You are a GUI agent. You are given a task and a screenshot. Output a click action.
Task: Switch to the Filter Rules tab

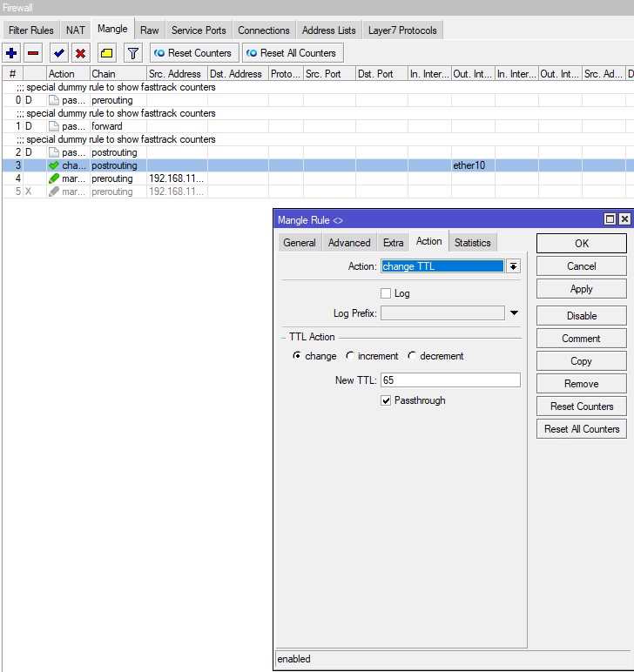click(30, 30)
